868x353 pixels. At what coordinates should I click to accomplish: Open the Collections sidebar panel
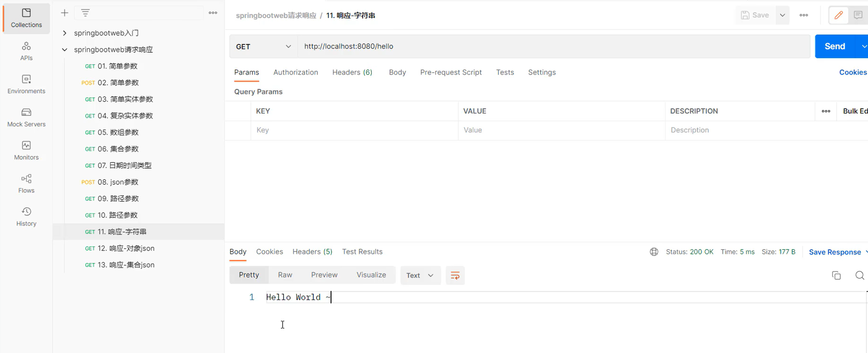[26, 18]
